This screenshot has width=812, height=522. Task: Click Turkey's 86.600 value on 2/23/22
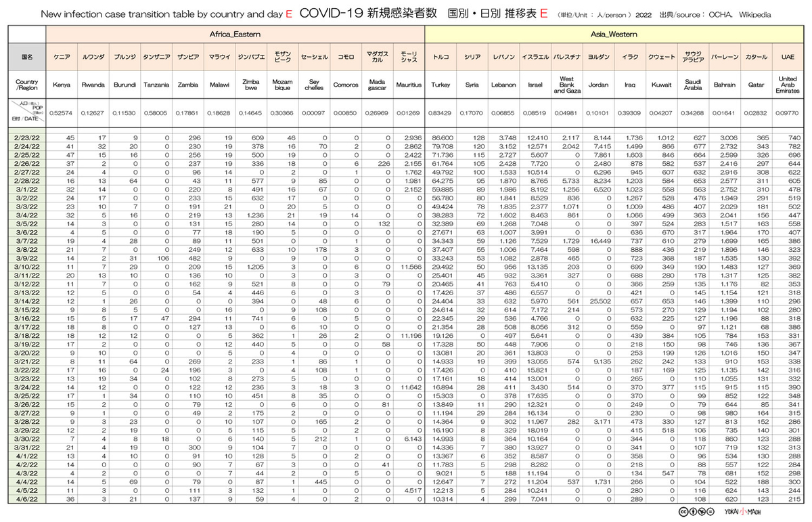coord(443,137)
